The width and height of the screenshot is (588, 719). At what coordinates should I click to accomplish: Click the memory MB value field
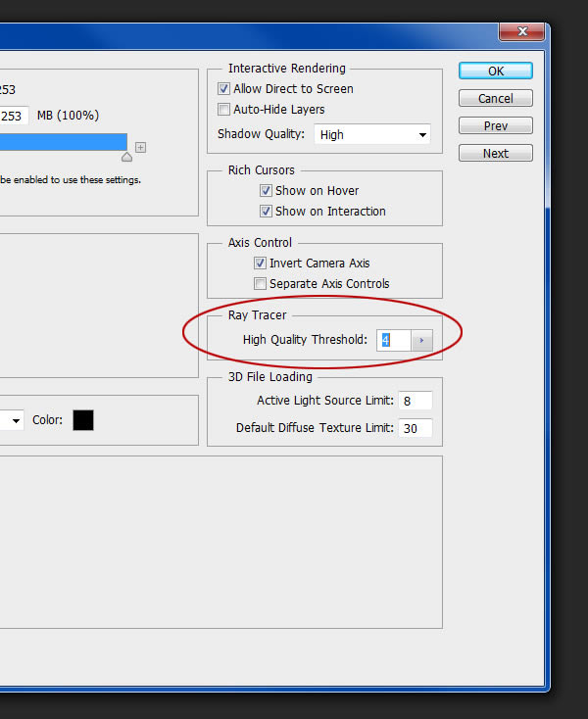click(14, 116)
